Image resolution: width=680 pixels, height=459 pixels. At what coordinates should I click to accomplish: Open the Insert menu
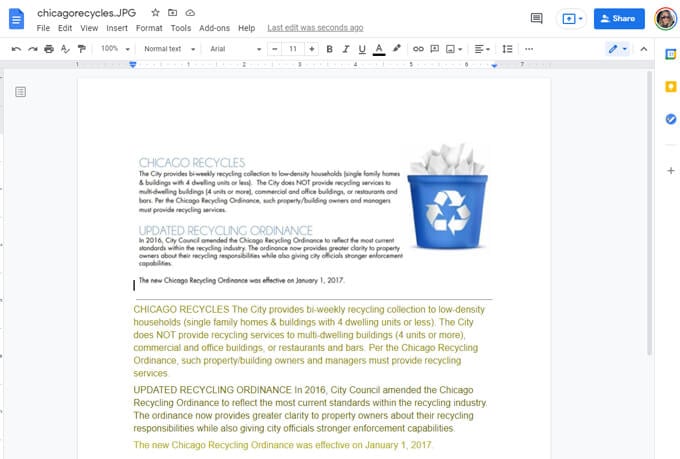pos(117,28)
